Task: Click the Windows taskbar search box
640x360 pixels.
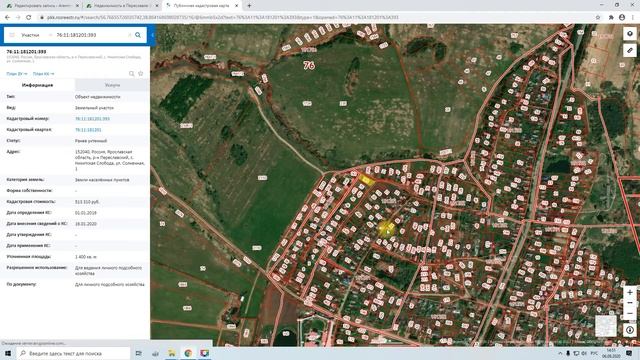Action: [x=73, y=353]
